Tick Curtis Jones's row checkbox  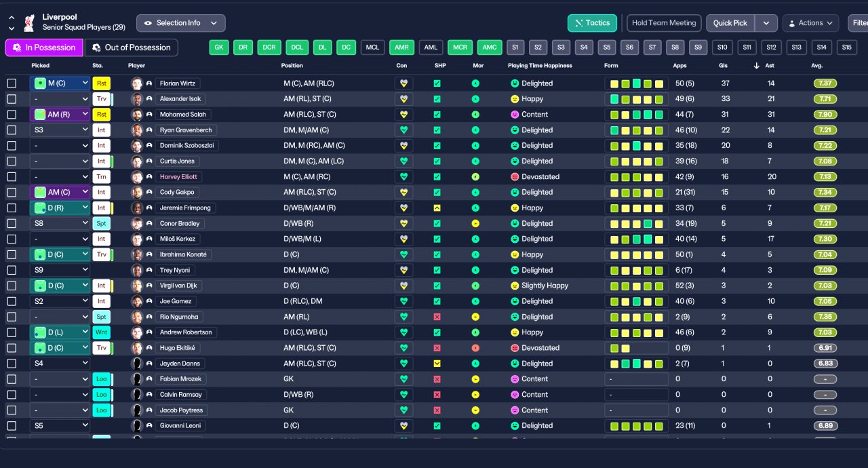point(12,161)
